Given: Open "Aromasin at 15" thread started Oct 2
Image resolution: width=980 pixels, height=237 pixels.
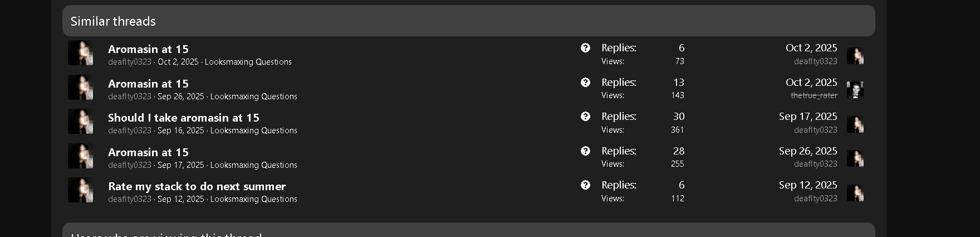Looking at the screenshot, I should (x=148, y=49).
